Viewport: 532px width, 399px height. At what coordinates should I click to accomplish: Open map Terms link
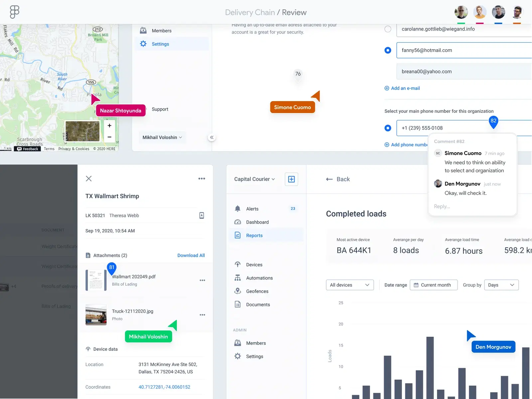[x=49, y=149]
